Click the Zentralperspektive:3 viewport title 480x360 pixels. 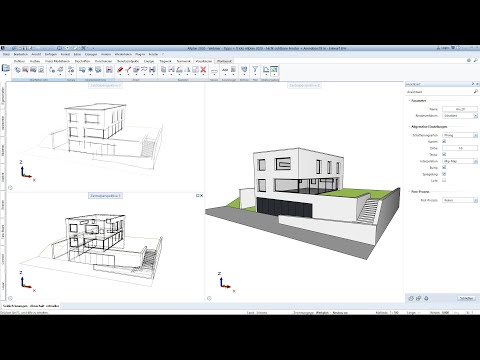point(105,85)
